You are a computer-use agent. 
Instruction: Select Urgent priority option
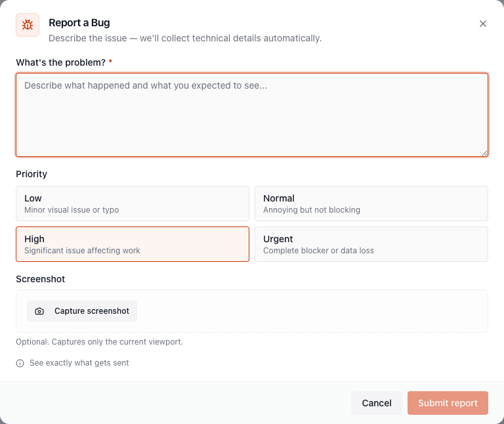coord(371,244)
